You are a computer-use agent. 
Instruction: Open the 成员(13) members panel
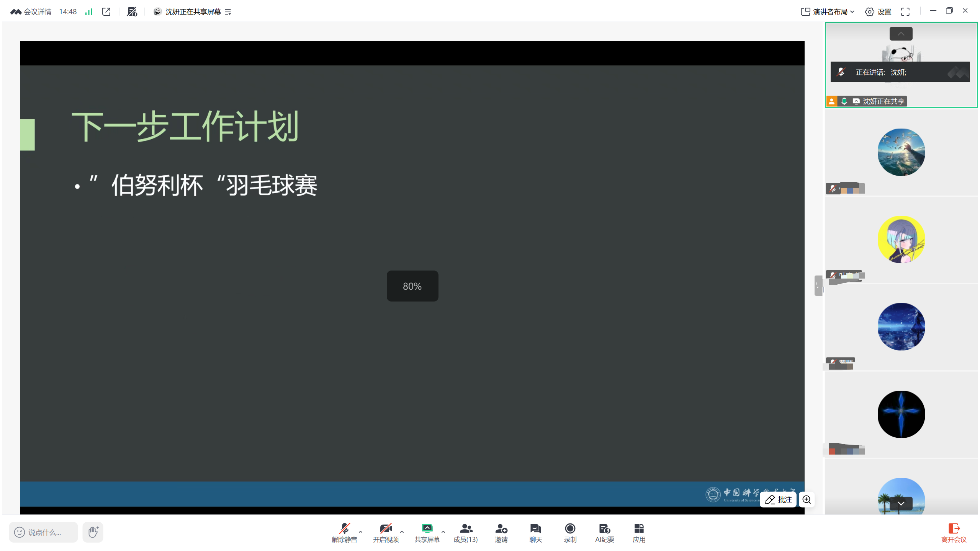click(x=465, y=533)
